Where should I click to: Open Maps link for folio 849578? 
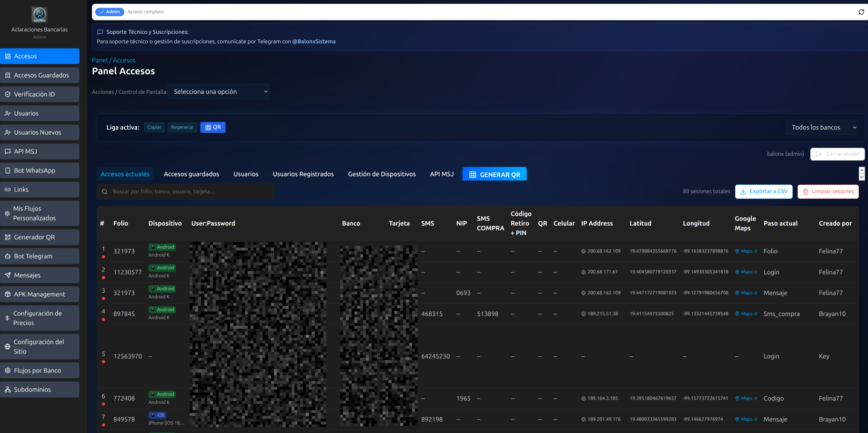(x=746, y=419)
